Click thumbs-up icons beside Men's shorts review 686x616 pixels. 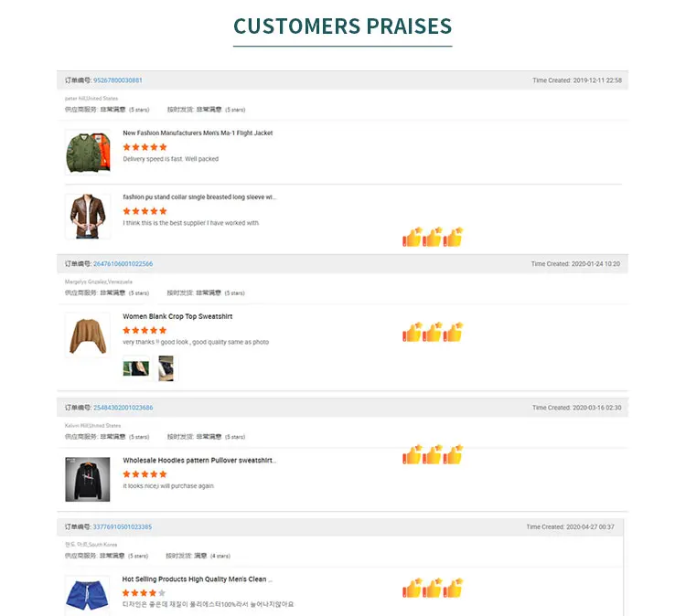tap(433, 588)
